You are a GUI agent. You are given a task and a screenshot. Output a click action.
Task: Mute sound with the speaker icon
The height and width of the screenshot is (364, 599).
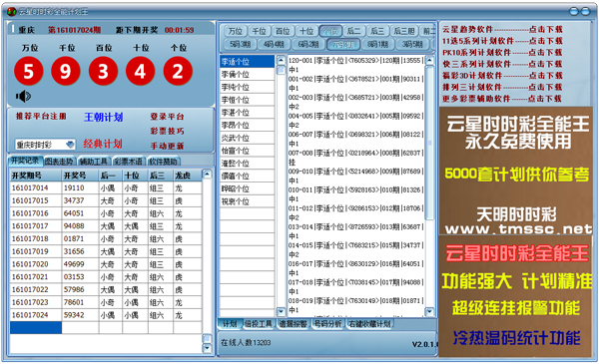click(x=23, y=96)
